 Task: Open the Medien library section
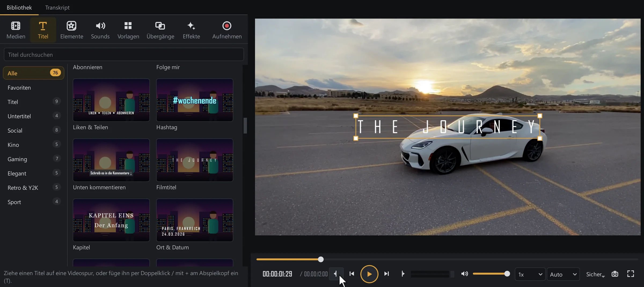click(x=16, y=30)
